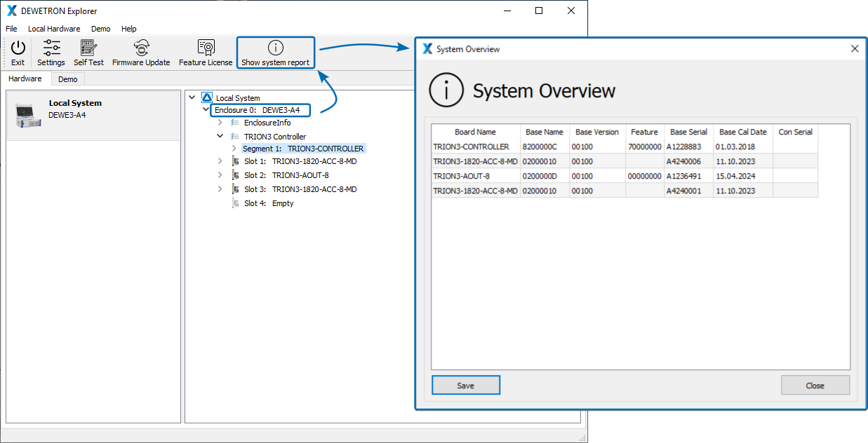Click feature cell 70000000

click(x=645, y=146)
